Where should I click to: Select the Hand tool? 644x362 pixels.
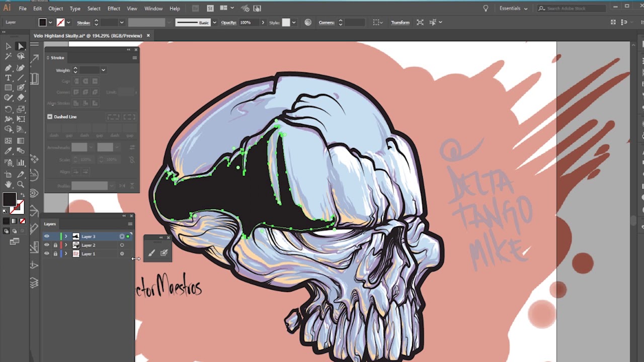coord(9,184)
